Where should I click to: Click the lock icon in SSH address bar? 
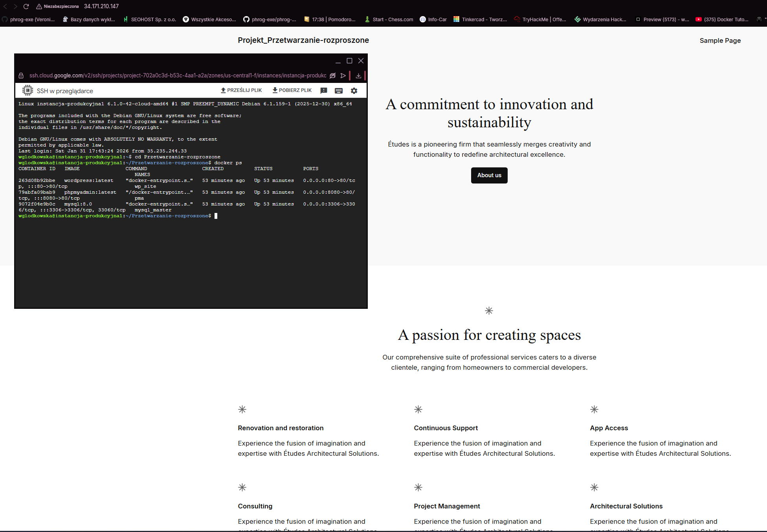point(21,75)
